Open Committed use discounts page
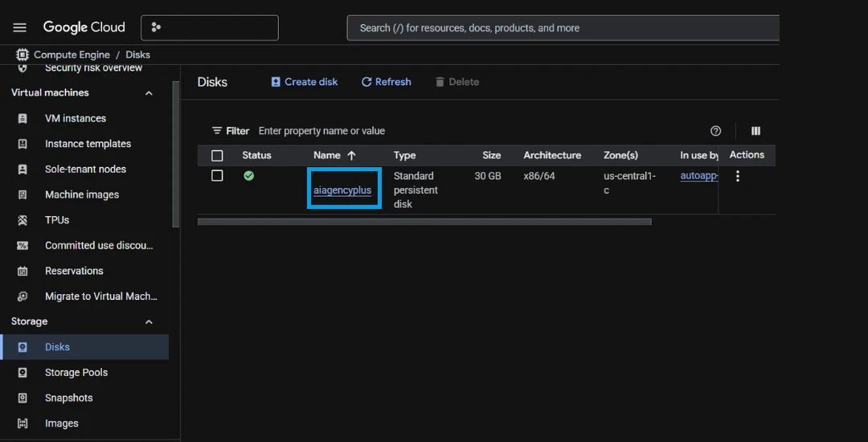The image size is (868, 442). point(99,246)
